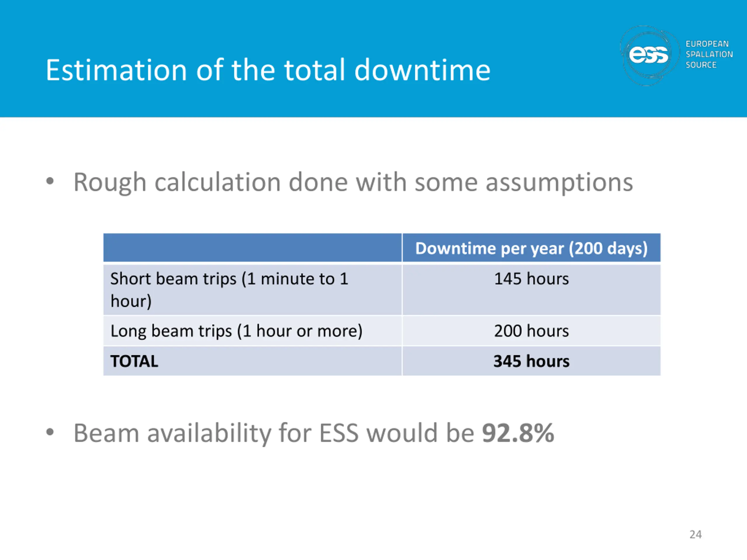Select the slide title Estimation of the total downtime
The image size is (747, 560).
268,70
